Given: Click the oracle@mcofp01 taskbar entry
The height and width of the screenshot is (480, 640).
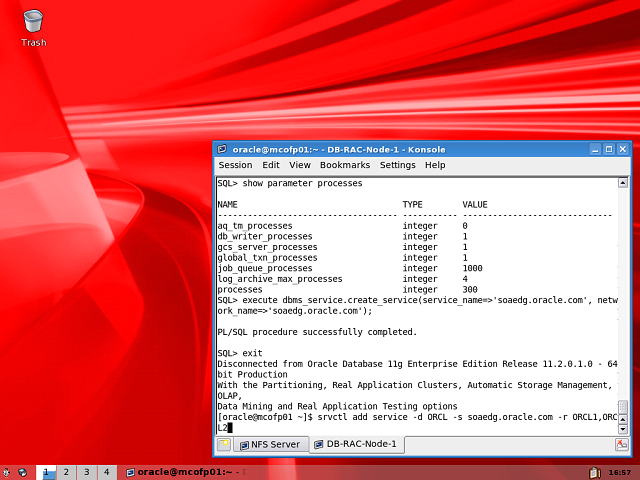Looking at the screenshot, I should (178, 472).
